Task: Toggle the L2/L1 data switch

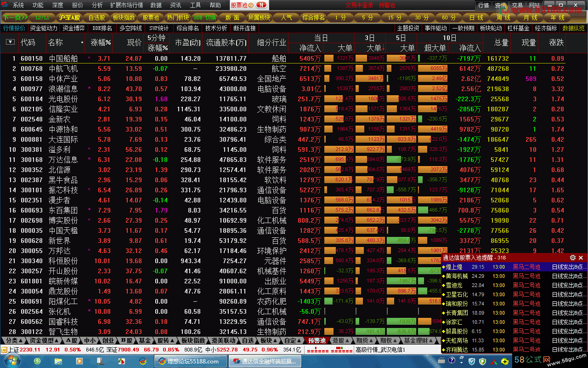Action: point(42,17)
